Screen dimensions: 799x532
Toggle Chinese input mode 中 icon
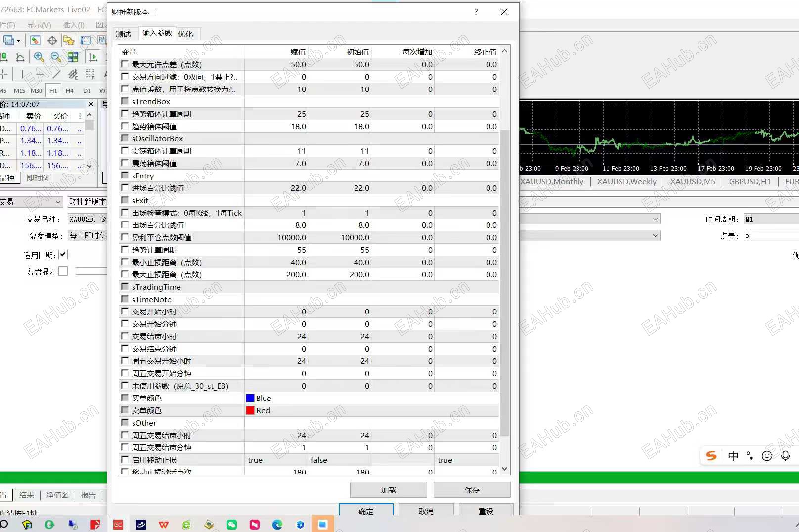coord(733,456)
